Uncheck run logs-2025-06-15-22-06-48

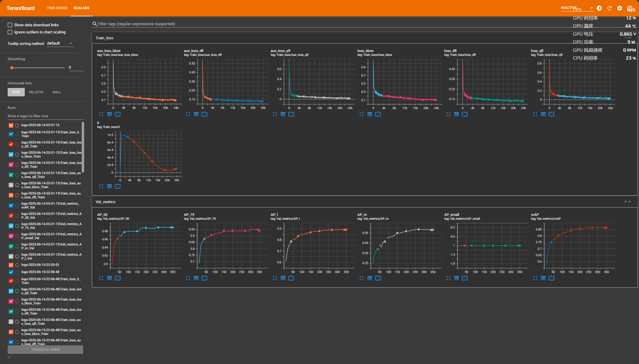click(x=11, y=272)
